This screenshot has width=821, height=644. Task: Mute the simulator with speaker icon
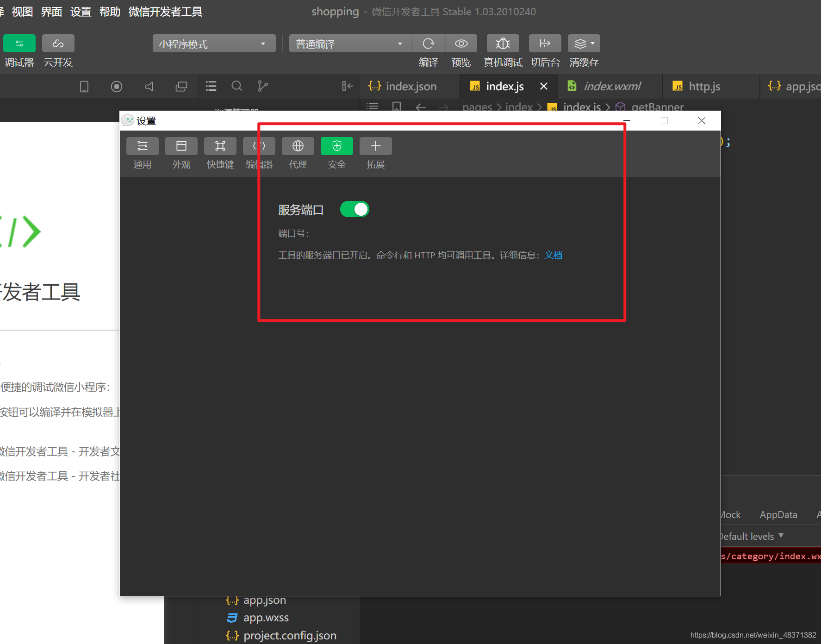click(149, 87)
